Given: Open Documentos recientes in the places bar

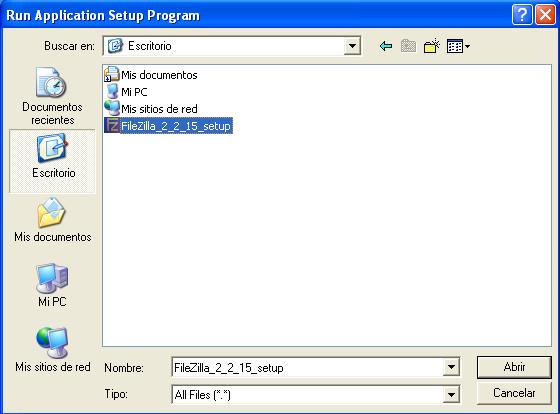Looking at the screenshot, I should coord(52,96).
